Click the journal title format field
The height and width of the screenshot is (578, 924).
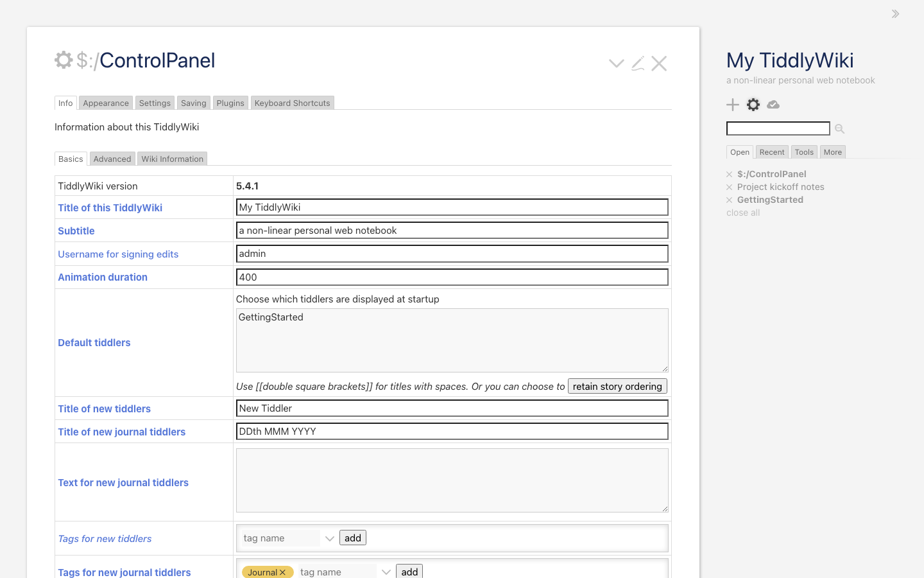point(452,432)
